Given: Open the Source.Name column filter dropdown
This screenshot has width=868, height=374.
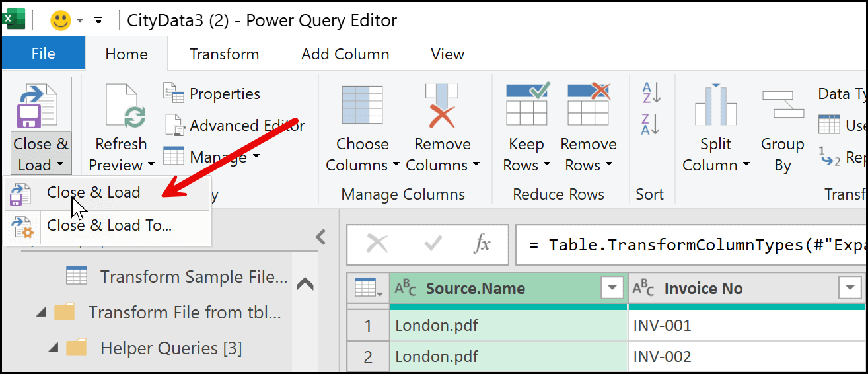Looking at the screenshot, I should (612, 288).
